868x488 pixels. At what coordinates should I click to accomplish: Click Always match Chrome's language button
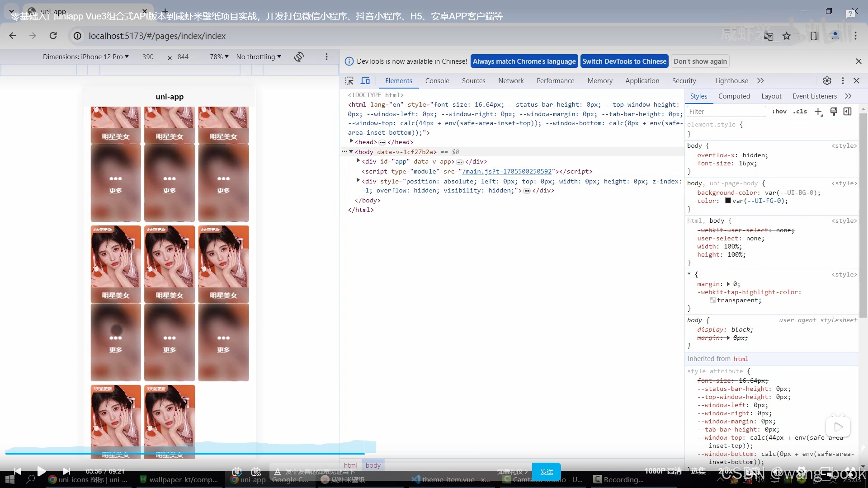524,61
